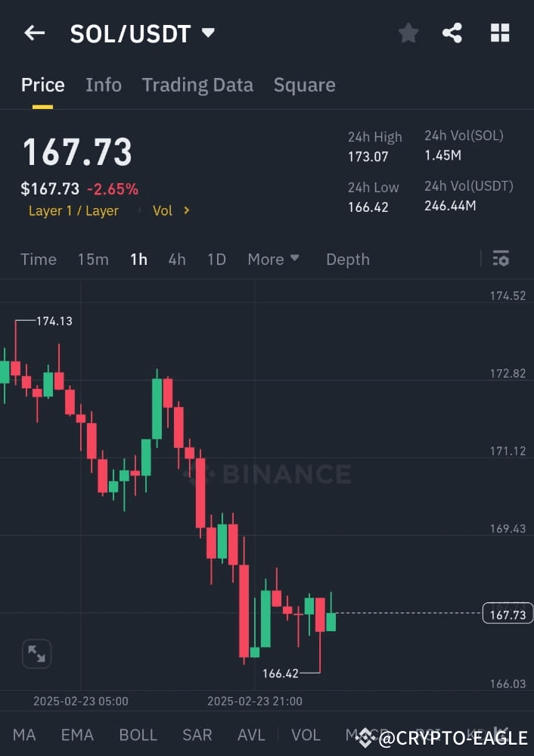This screenshot has height=756, width=534.
Task: Favorite SOL/USDT using the star icon
Action: pos(408,33)
